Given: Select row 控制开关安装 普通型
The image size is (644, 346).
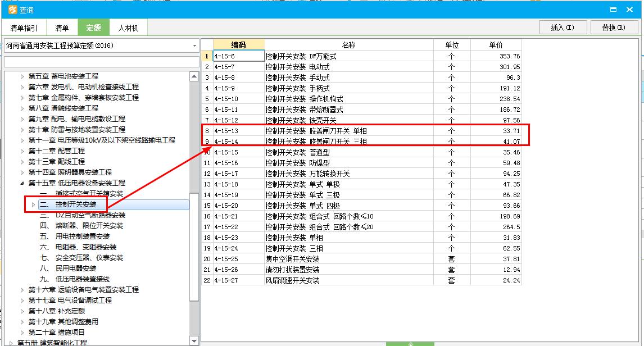Looking at the screenshot, I should [x=361, y=152].
